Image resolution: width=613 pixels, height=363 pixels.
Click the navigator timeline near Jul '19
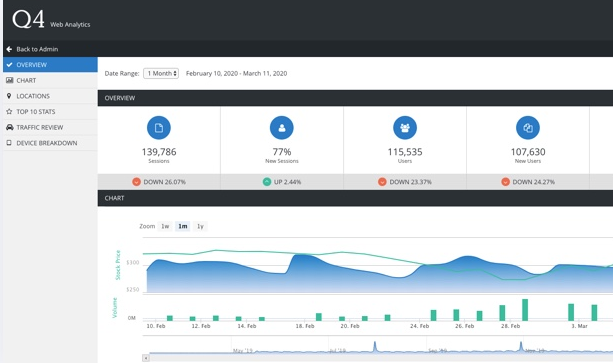[x=337, y=350]
